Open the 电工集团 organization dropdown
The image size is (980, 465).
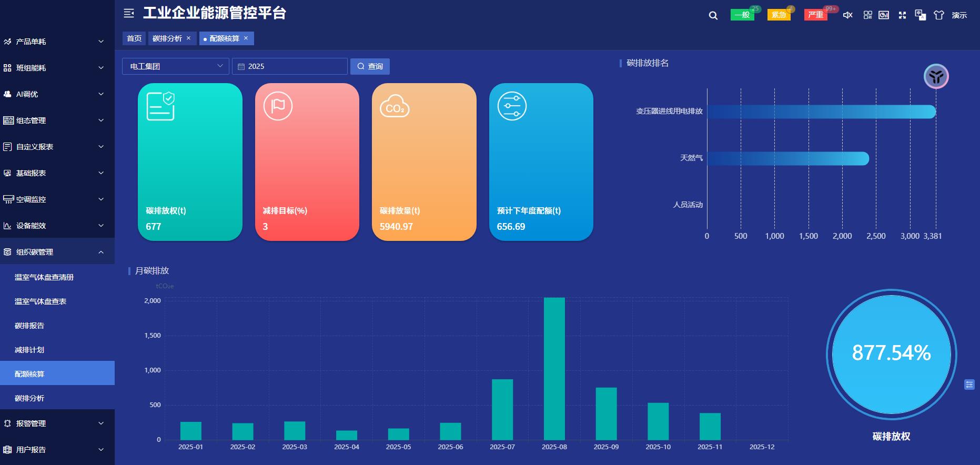pos(175,66)
